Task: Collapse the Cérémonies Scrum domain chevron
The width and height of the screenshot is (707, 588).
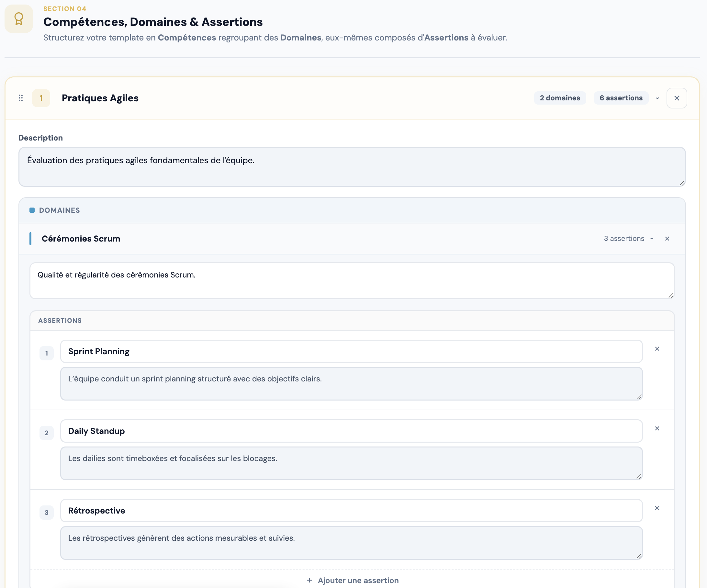Action: pyautogui.click(x=652, y=238)
